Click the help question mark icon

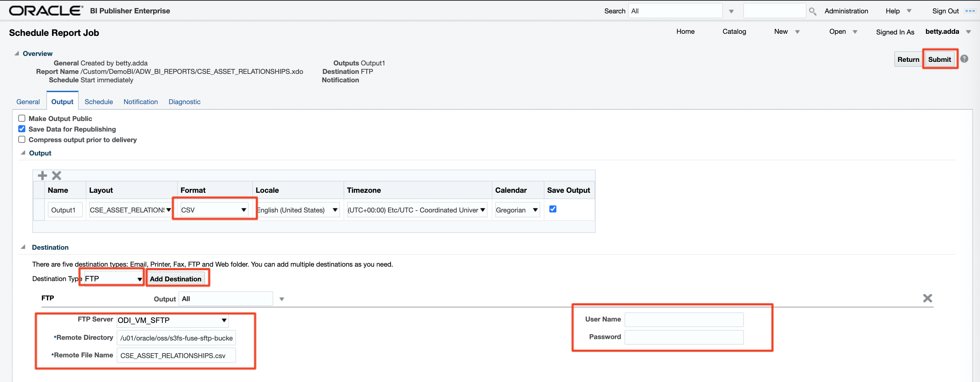(964, 59)
